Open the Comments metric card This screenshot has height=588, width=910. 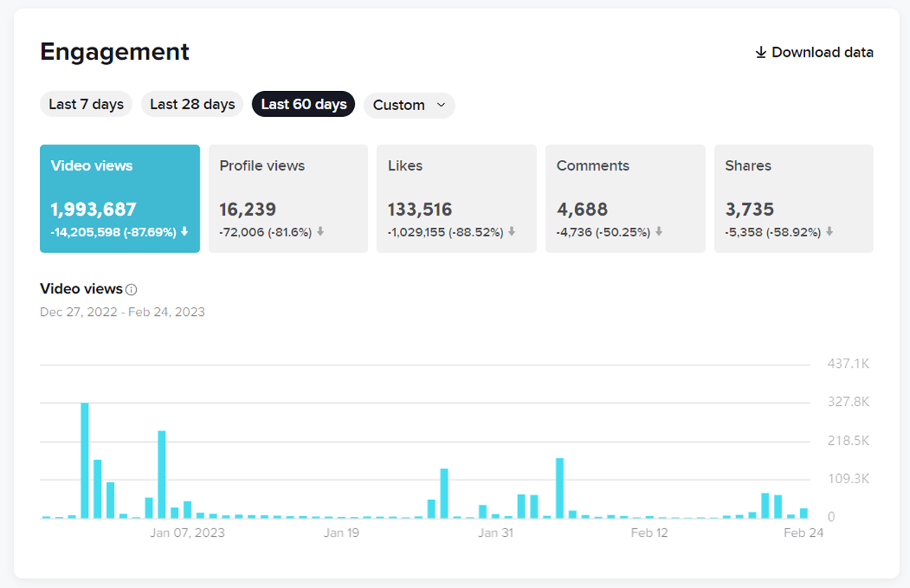625,199
